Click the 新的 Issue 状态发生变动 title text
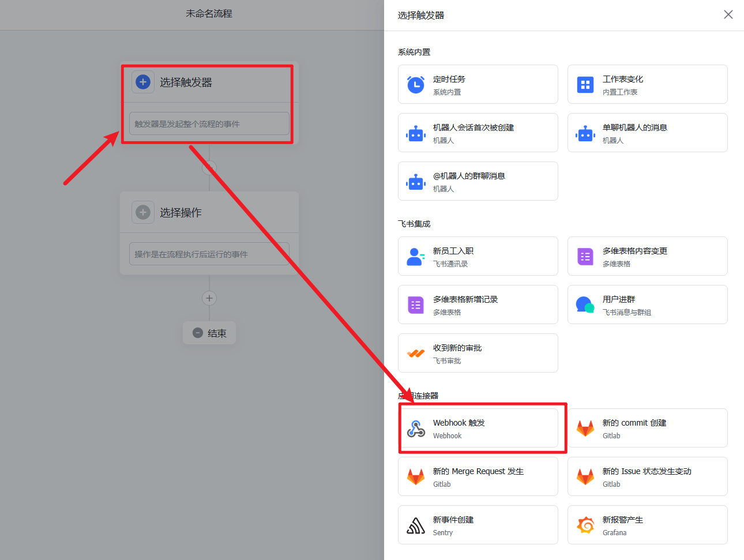 (647, 471)
